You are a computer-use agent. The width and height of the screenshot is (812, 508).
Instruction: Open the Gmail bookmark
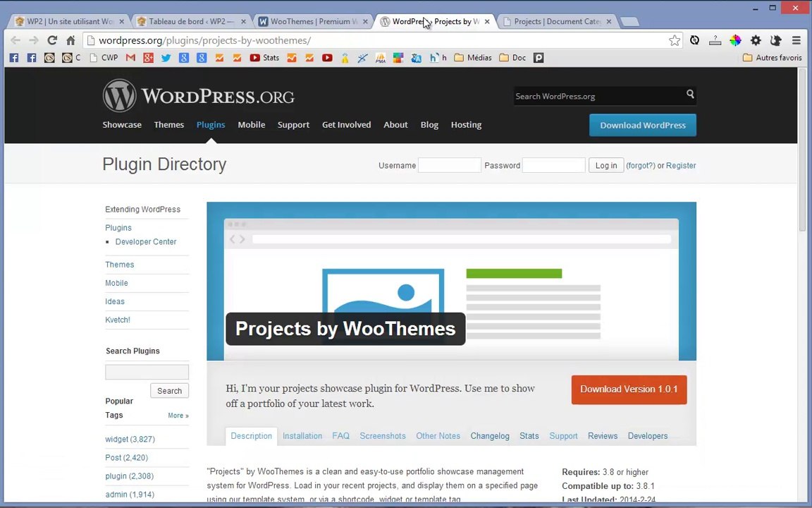click(130, 58)
